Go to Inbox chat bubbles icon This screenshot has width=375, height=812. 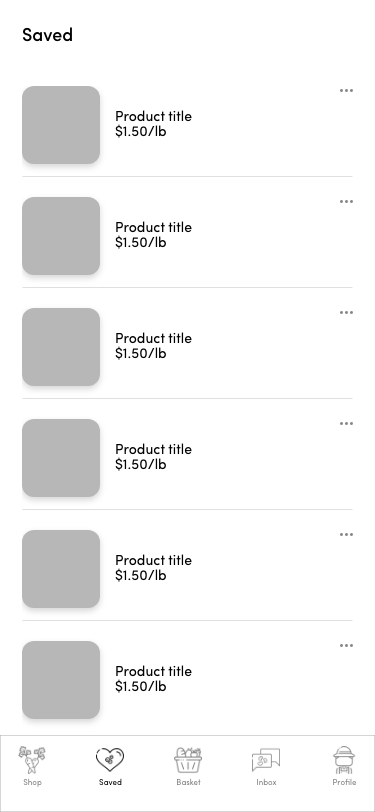(x=266, y=760)
